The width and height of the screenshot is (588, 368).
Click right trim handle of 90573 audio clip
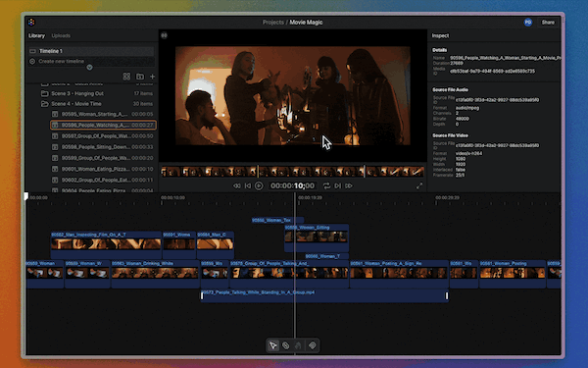[x=447, y=296]
